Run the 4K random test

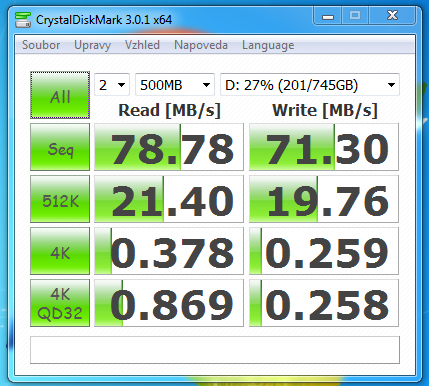click(60, 251)
